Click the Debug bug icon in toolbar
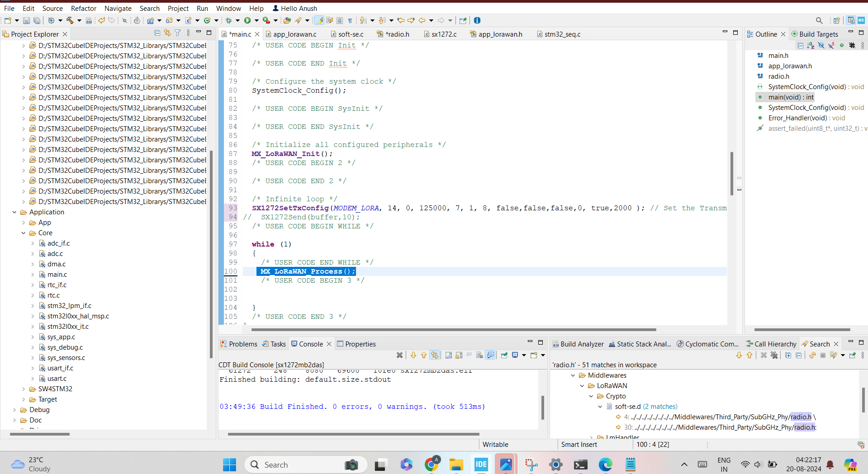This screenshot has width=868, height=474. [229, 20]
